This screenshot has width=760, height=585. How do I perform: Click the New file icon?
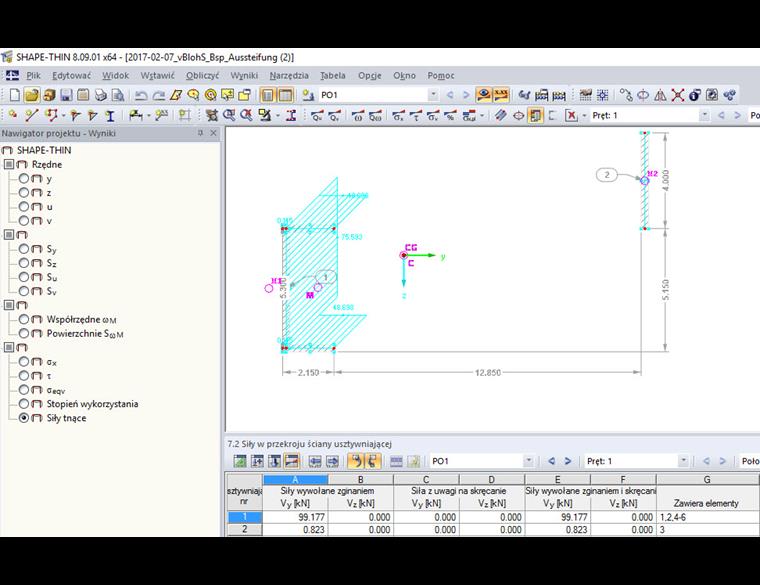pyautogui.click(x=15, y=95)
